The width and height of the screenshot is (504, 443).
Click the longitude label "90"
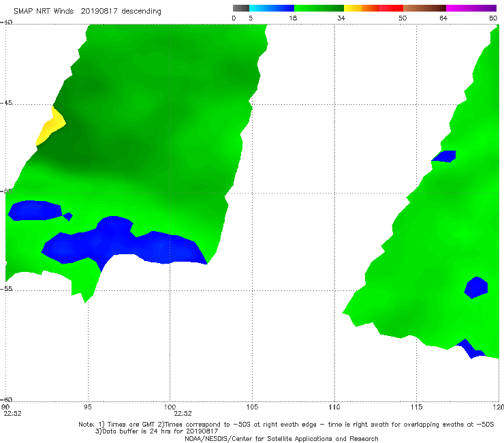[5, 407]
